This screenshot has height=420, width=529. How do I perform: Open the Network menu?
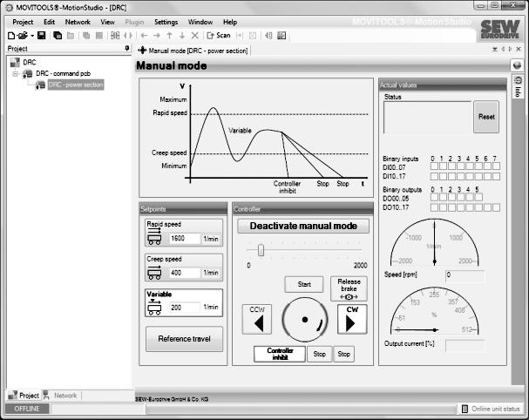(78, 22)
